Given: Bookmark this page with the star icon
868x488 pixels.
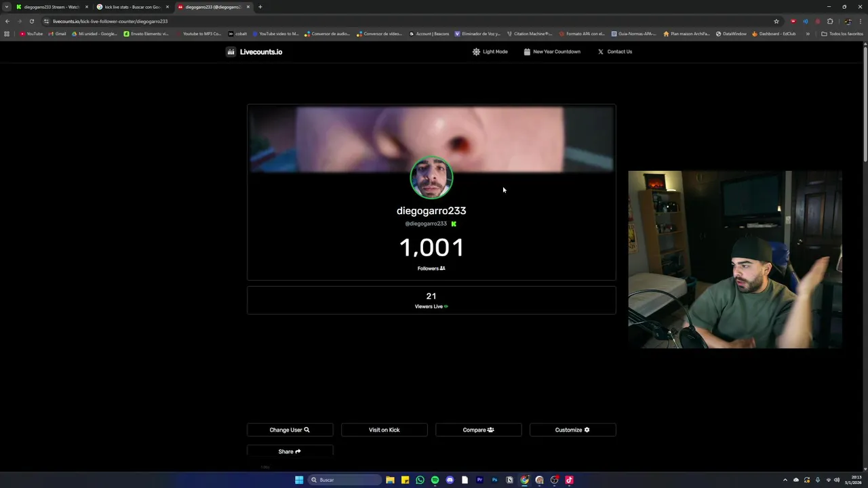Looking at the screenshot, I should [x=776, y=21].
